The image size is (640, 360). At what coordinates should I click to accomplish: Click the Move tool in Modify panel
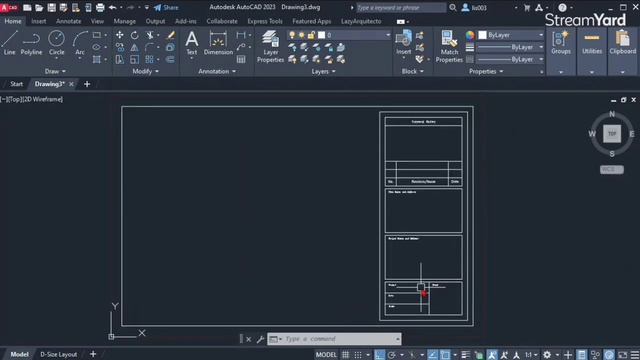120,35
